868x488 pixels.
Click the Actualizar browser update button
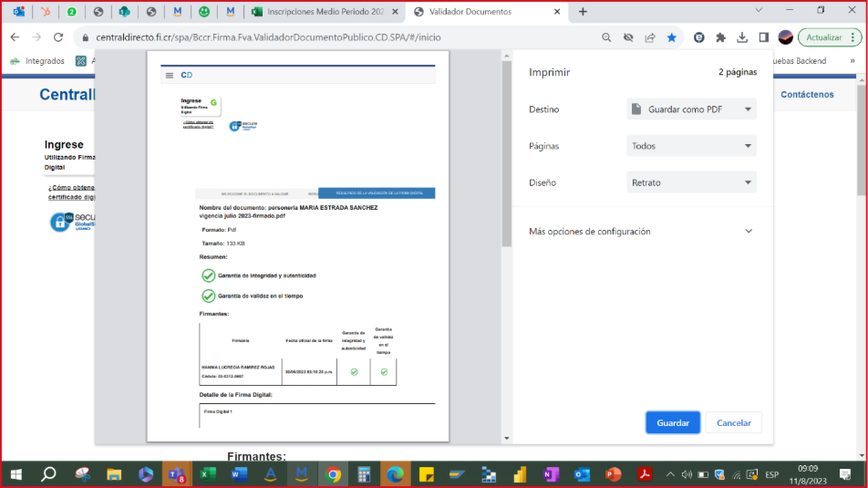[826, 37]
